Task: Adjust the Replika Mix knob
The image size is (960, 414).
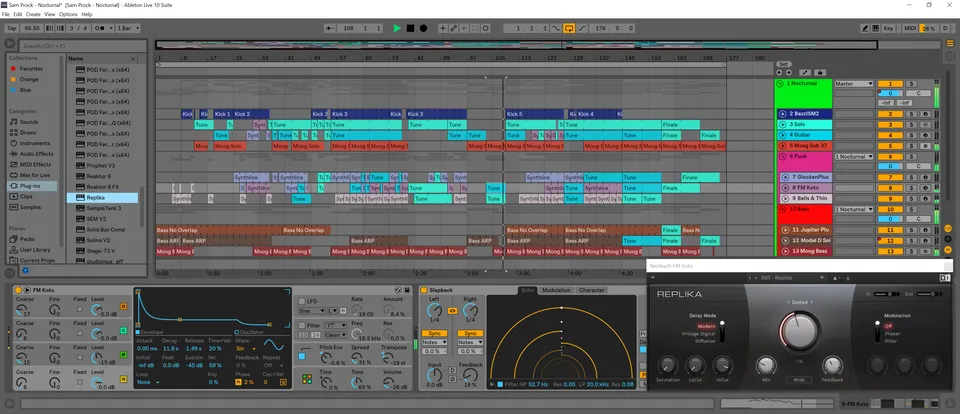Action: point(765,366)
